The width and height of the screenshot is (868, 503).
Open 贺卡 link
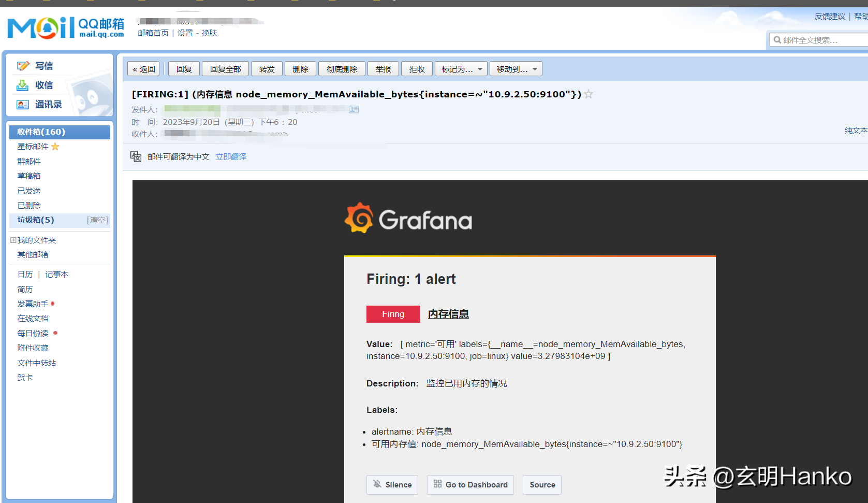tap(25, 378)
